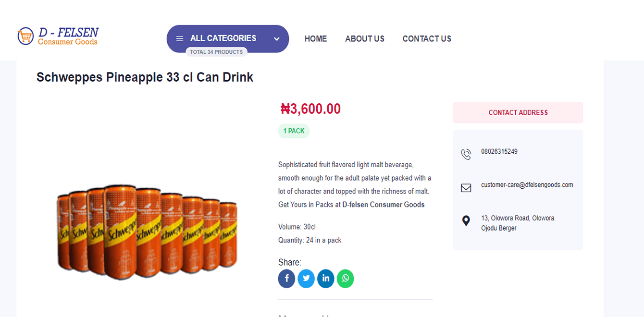644x317 pixels.
Task: Click the phone number 08026315249
Action: coord(499,152)
